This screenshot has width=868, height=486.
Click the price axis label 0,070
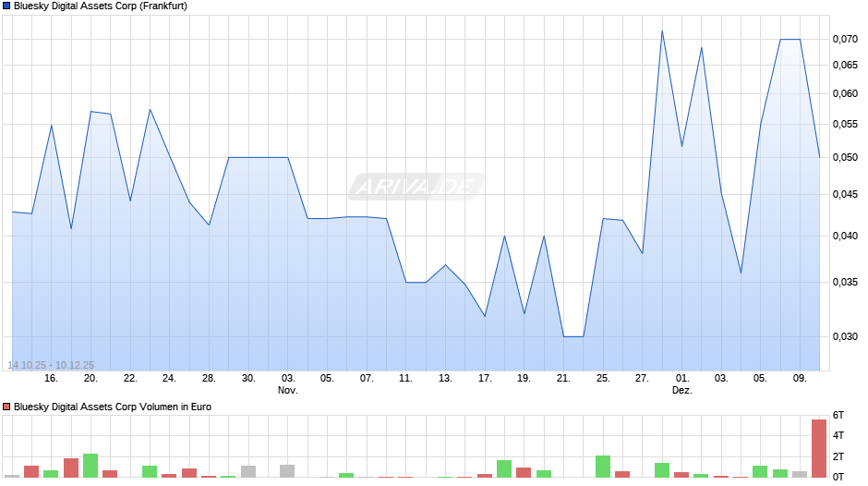point(845,39)
